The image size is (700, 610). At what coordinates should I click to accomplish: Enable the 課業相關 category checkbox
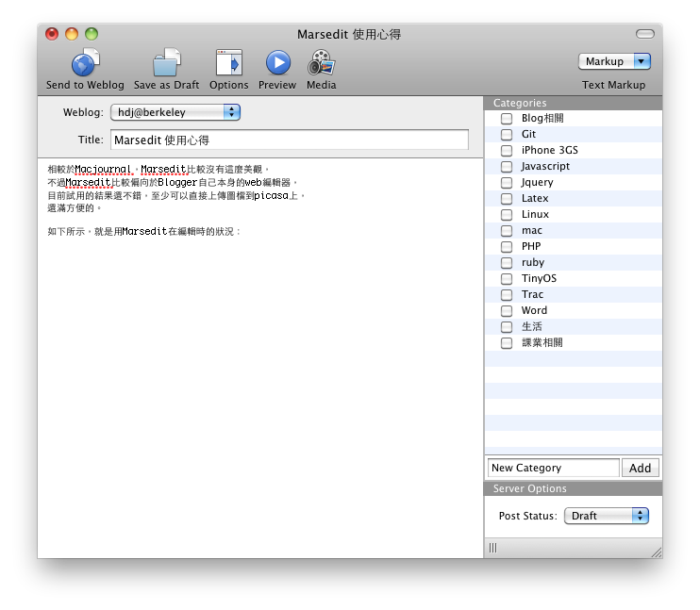tap(507, 342)
